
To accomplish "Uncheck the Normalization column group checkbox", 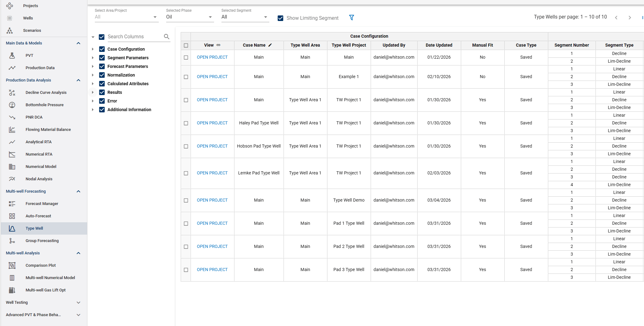I will click(x=102, y=75).
